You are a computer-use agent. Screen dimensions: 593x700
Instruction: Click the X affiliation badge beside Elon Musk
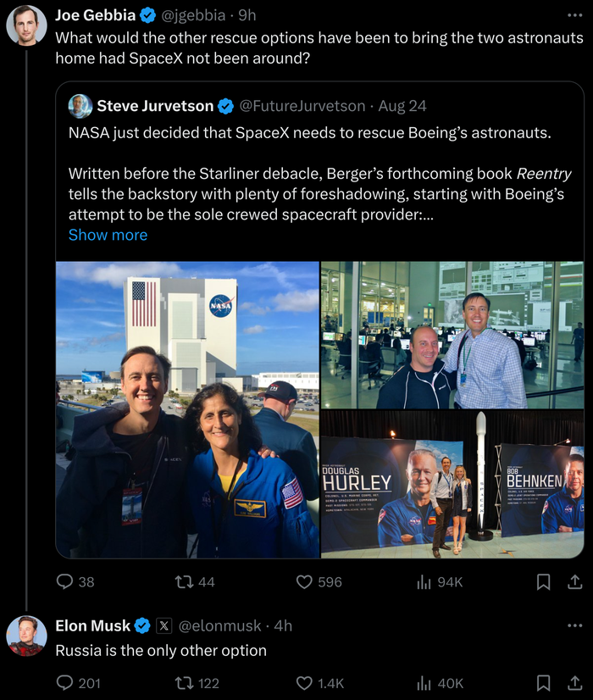click(164, 625)
